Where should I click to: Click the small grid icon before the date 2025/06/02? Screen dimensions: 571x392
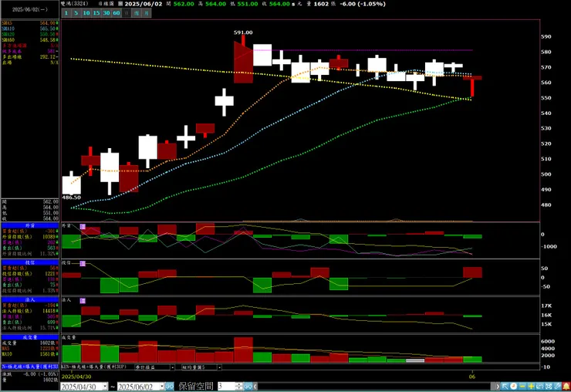coord(120,4)
